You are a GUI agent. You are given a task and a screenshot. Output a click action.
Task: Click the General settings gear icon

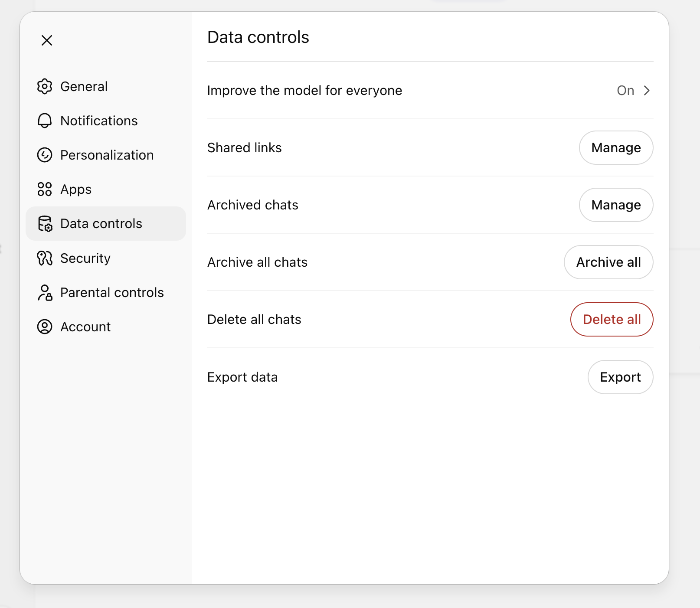coord(44,86)
